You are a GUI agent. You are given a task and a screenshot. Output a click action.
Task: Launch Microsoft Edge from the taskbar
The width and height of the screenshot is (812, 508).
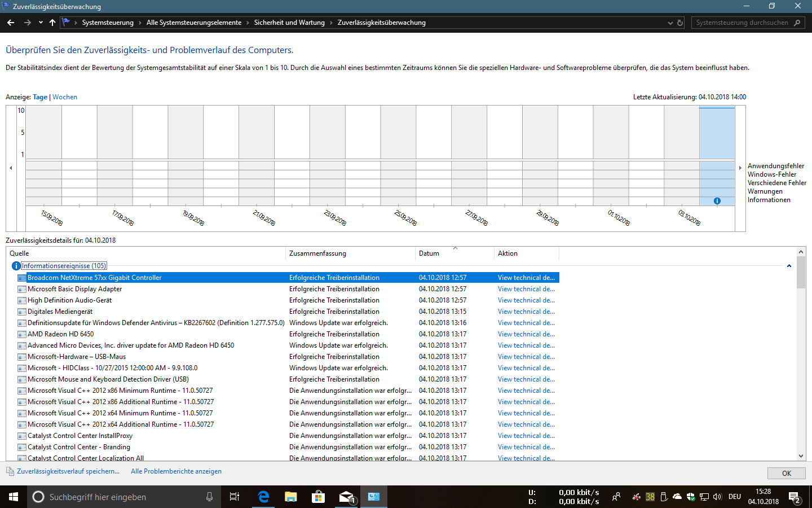[x=263, y=497]
